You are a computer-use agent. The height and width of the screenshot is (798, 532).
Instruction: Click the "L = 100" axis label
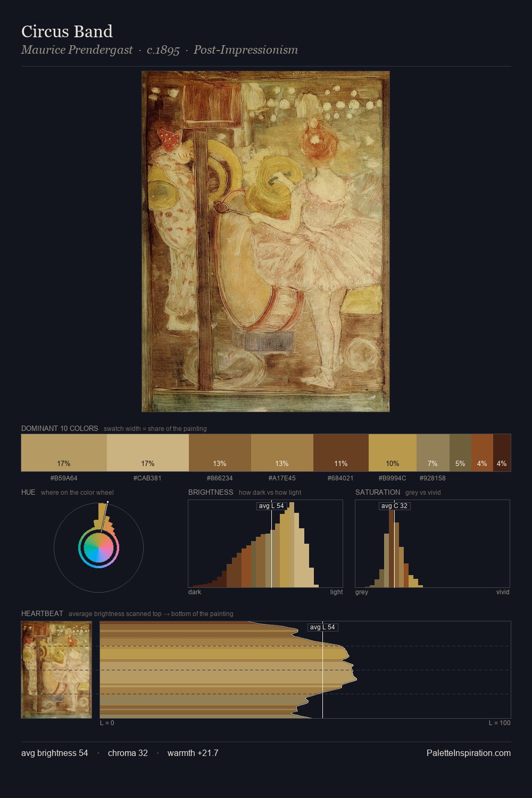(x=500, y=723)
